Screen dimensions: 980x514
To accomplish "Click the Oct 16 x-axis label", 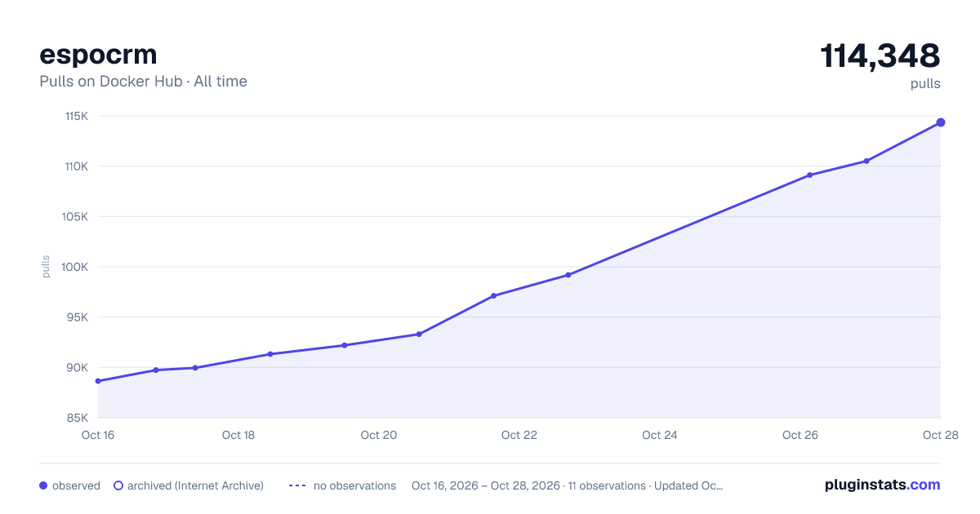I will point(98,435).
